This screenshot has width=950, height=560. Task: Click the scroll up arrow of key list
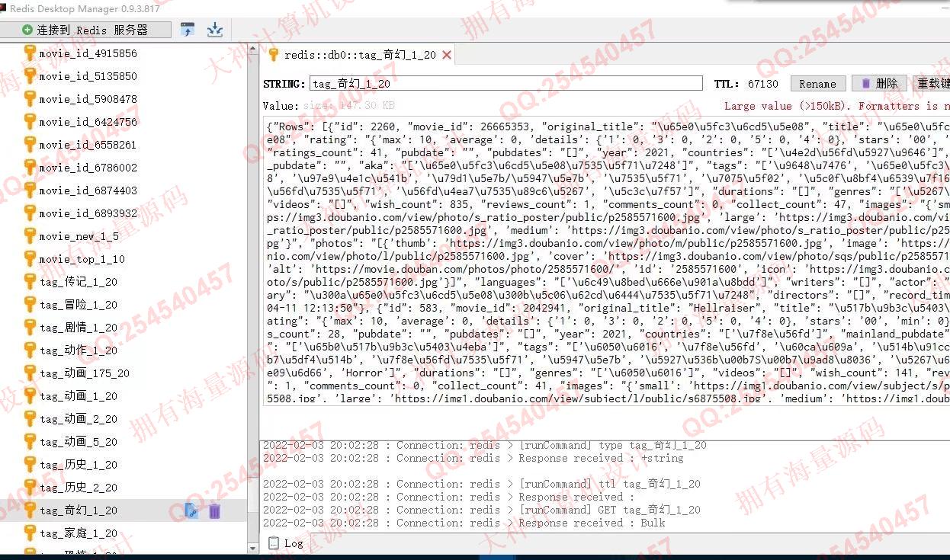point(253,48)
